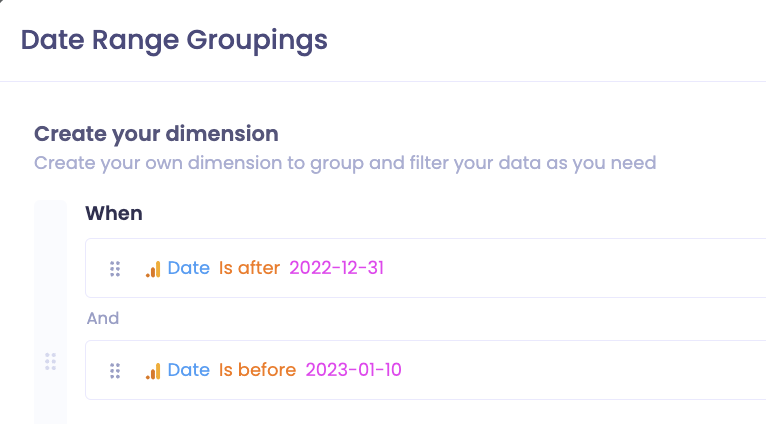Edit the 2023-01-10 date value
Screen dimensions: 766x424
(x=353, y=370)
